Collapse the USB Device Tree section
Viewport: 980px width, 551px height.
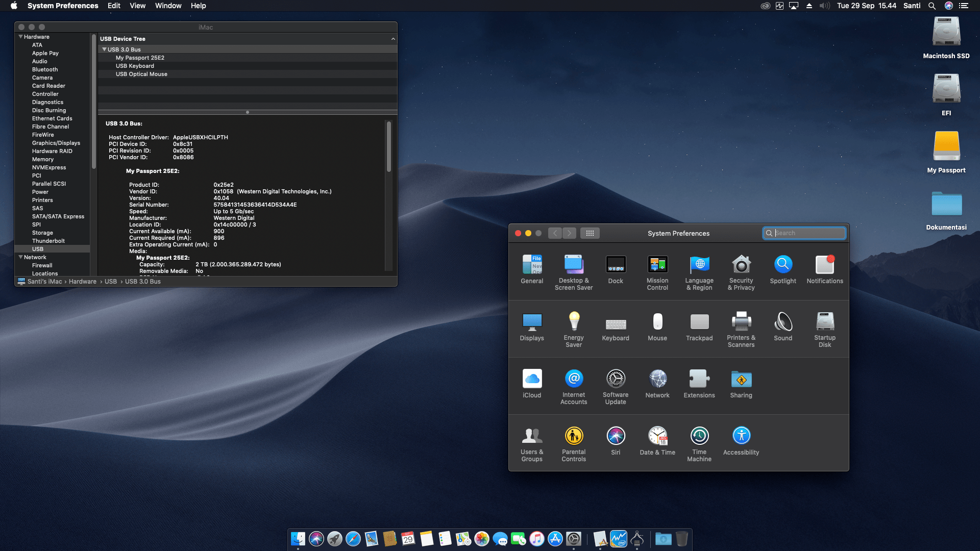click(x=393, y=38)
